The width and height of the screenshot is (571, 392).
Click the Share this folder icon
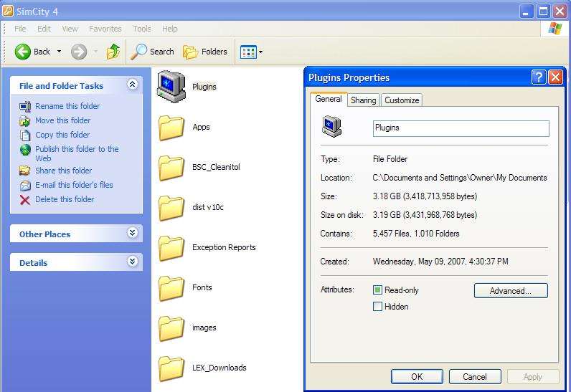tap(25, 171)
